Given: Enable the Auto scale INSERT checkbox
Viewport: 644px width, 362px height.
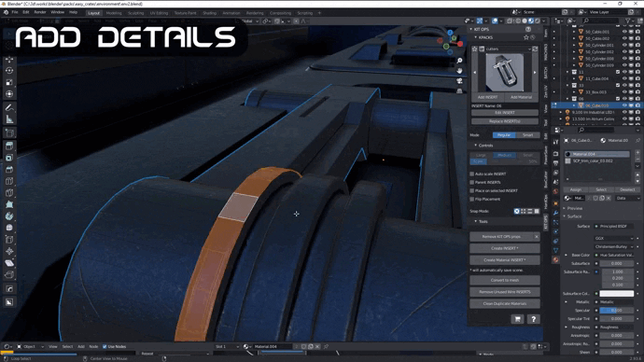Looking at the screenshot, I should (x=472, y=174).
